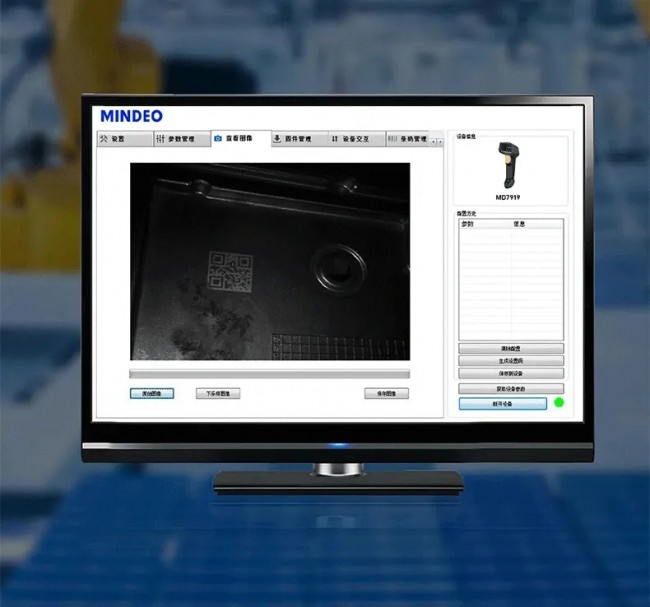The height and width of the screenshot is (607, 650).
Task: Click the barcode icon on 条码管理 tab
Action: coord(392,139)
